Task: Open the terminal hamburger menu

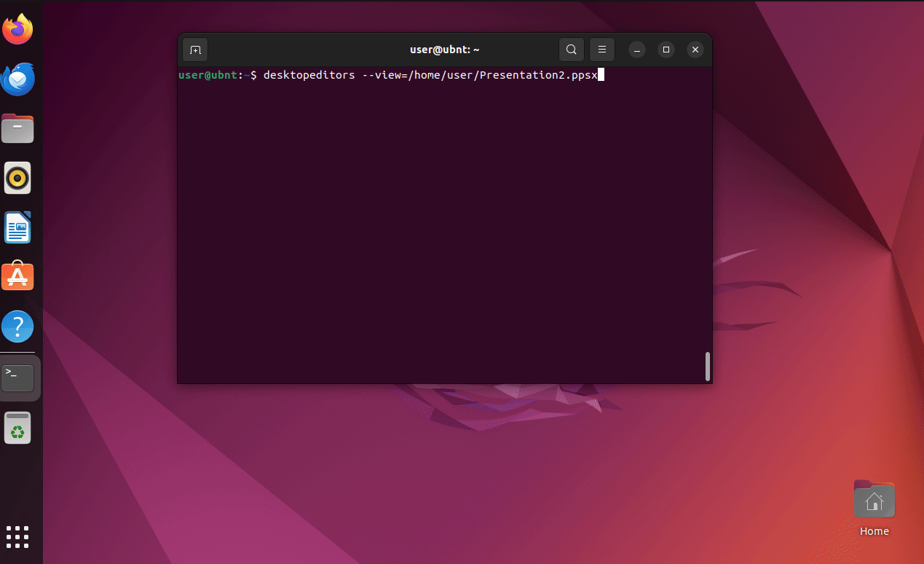Action: (x=602, y=50)
